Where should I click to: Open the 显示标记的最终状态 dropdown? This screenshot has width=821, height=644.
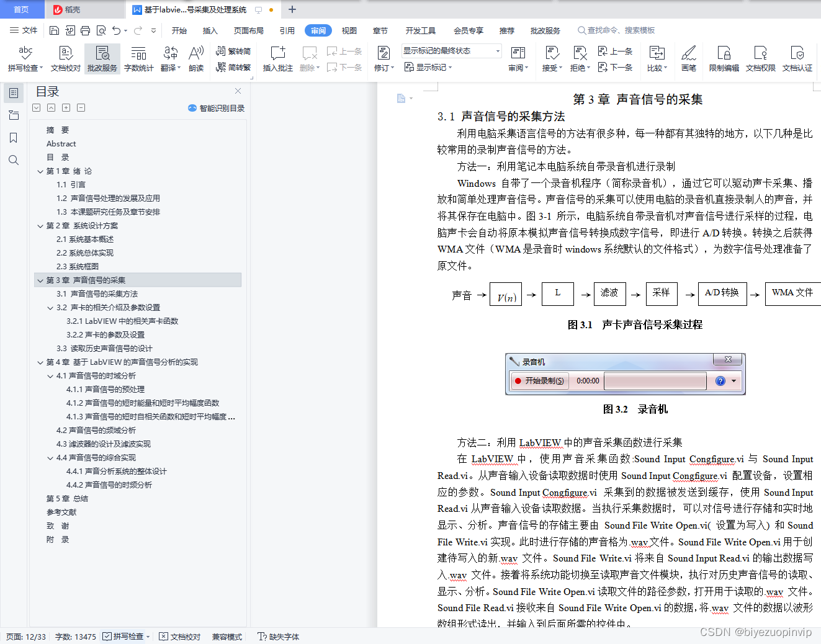coord(451,51)
